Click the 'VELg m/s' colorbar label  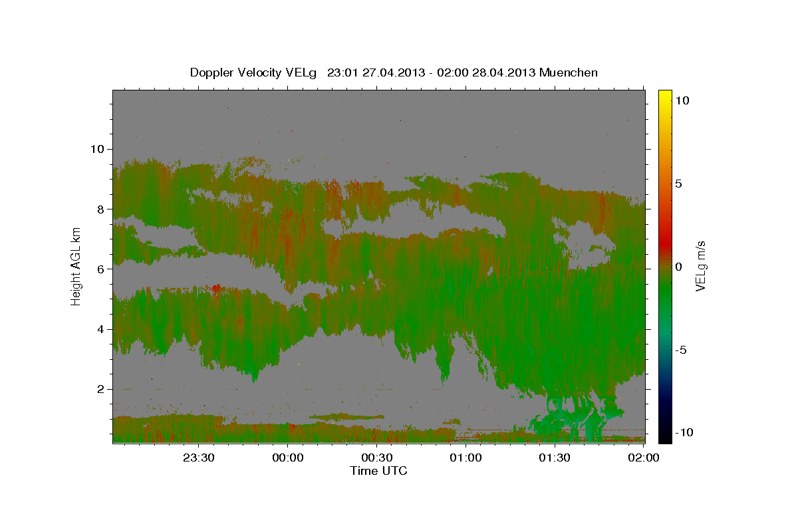700,267
